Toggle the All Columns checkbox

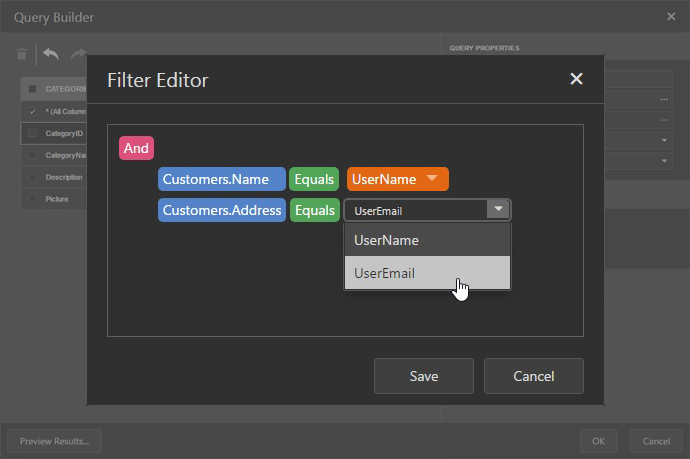[32, 111]
